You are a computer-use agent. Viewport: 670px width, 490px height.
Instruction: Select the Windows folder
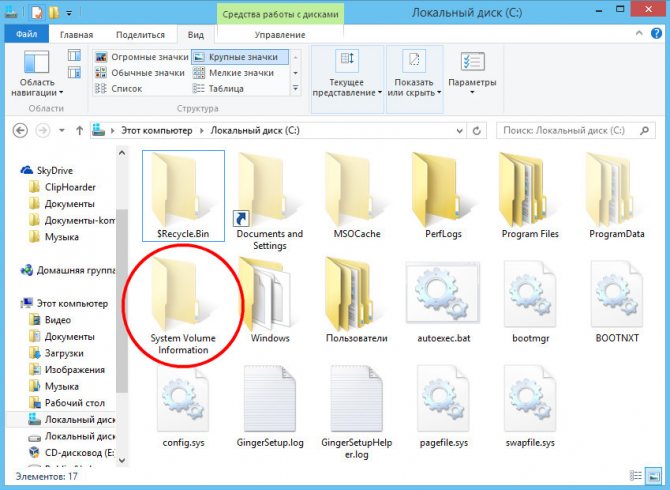[270, 300]
